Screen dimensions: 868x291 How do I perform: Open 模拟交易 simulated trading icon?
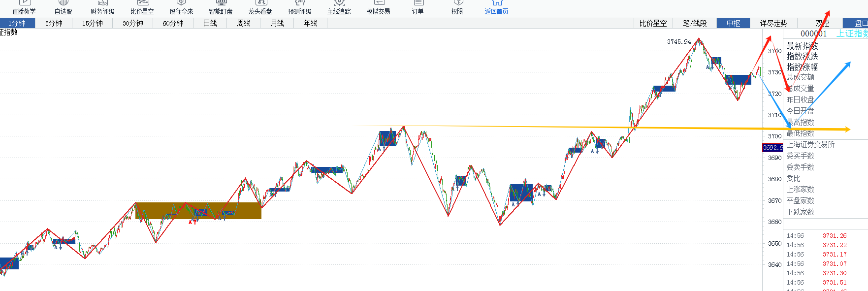coord(378,7)
